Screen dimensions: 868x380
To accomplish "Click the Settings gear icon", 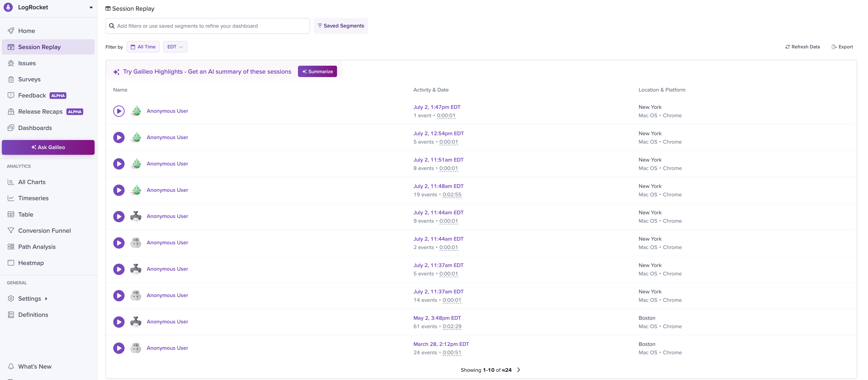I will point(11,298).
